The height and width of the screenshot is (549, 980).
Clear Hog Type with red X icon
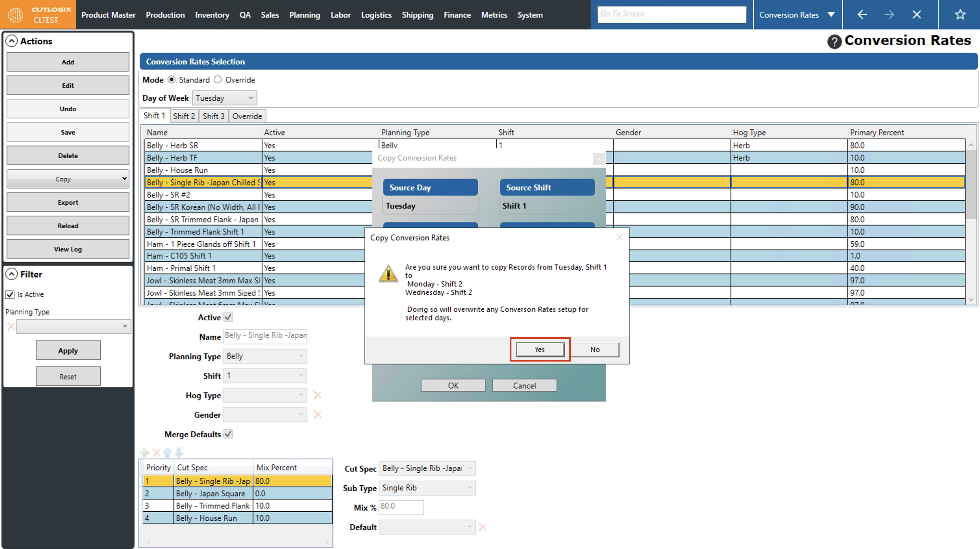(317, 395)
